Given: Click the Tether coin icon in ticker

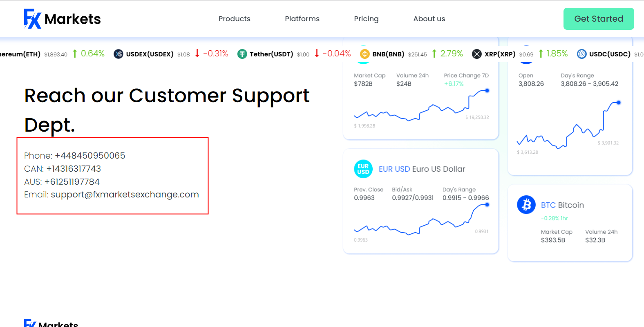Looking at the screenshot, I should [x=242, y=54].
